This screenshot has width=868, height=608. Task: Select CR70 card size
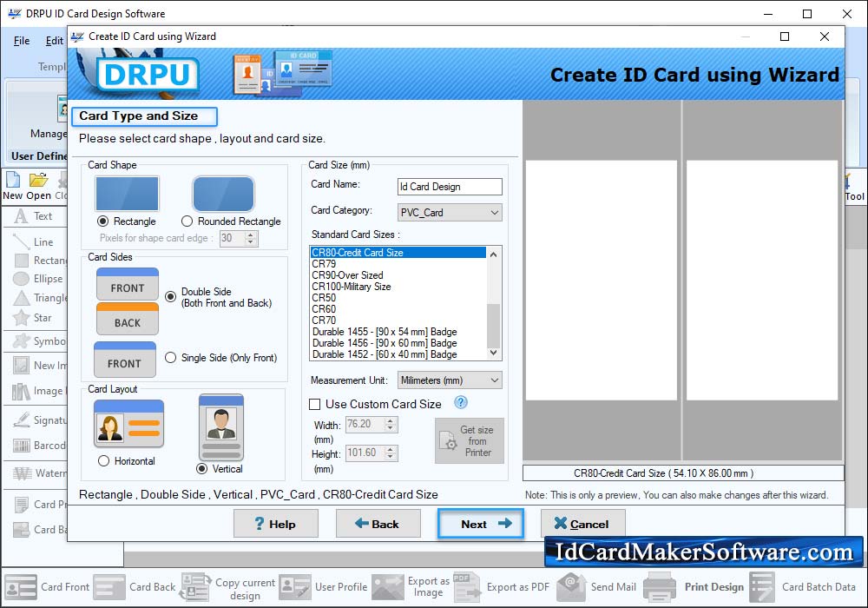coord(398,321)
